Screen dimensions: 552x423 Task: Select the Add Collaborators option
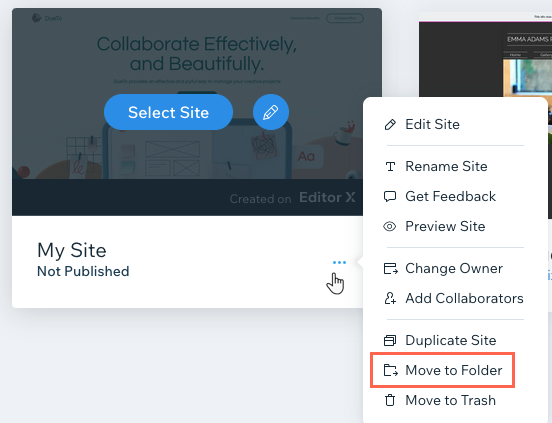click(x=464, y=298)
